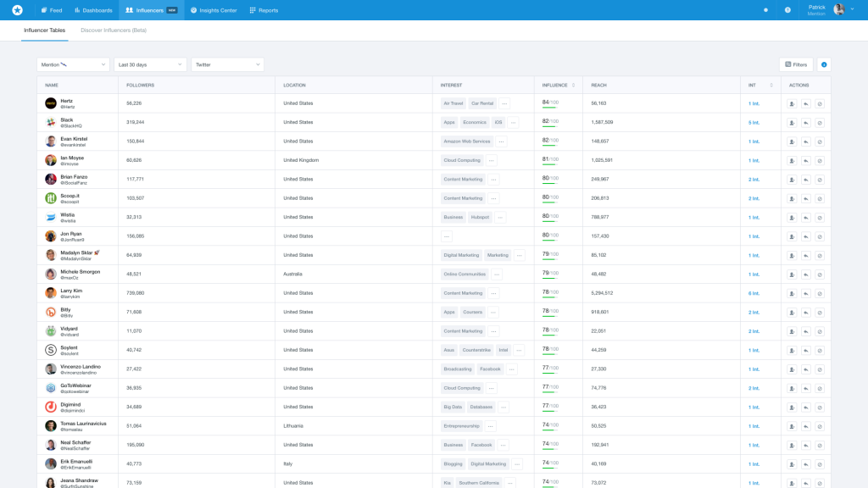Open the Reports navigation item
The height and width of the screenshot is (488, 868).
264,10
